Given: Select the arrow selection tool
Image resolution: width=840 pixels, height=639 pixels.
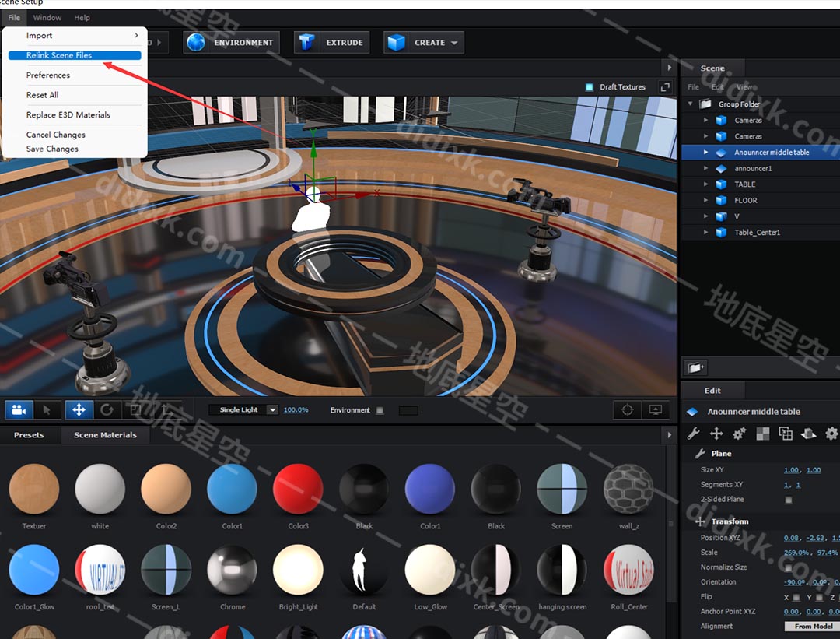Looking at the screenshot, I should (x=47, y=410).
